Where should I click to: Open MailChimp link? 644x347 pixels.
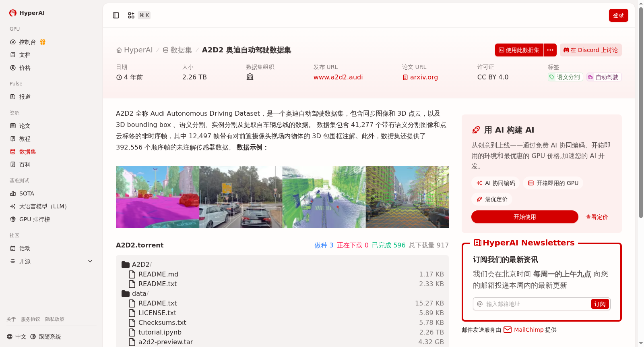tap(528, 330)
